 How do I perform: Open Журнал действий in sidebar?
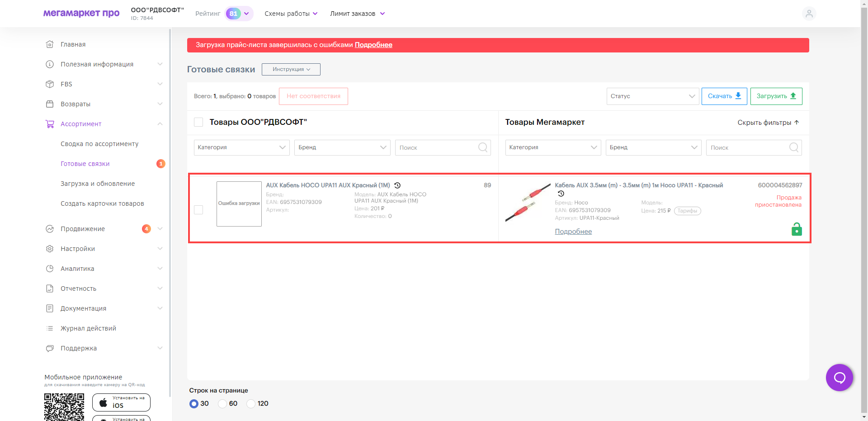(x=89, y=328)
